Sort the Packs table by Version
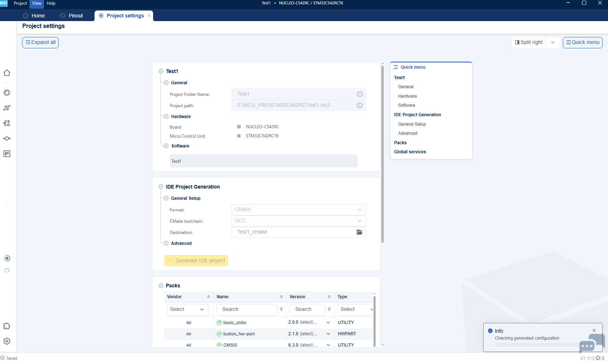 tap(329, 297)
